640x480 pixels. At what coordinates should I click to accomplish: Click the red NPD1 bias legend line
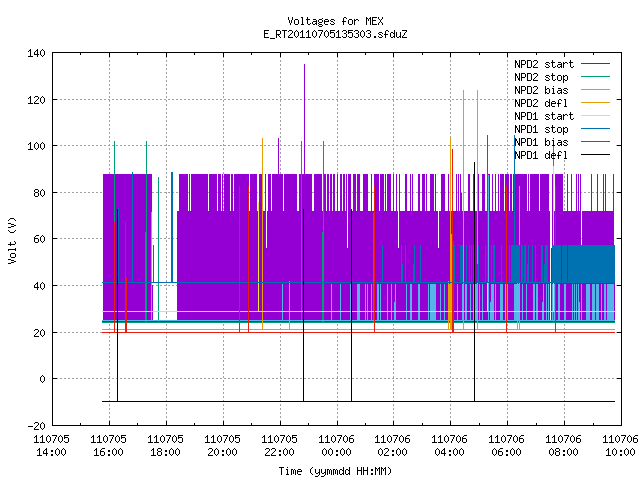[596, 142]
